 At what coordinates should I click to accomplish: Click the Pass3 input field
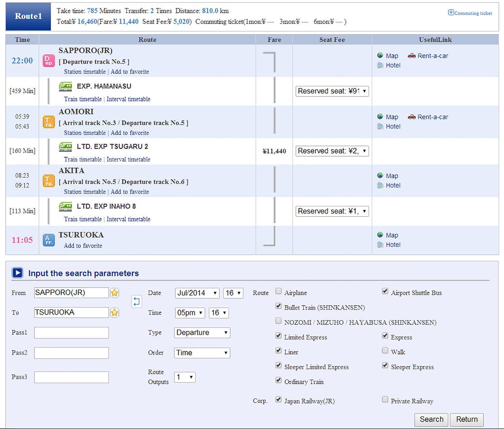tap(72, 377)
